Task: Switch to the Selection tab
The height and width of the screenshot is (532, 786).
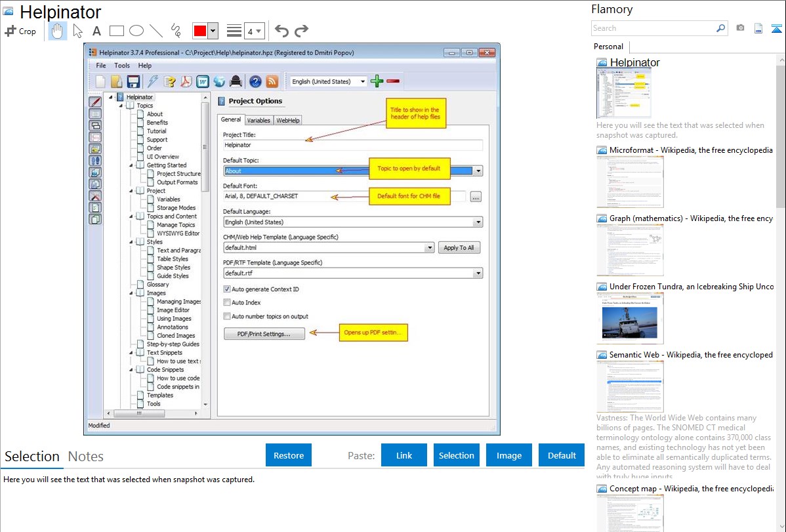Action: click(32, 457)
